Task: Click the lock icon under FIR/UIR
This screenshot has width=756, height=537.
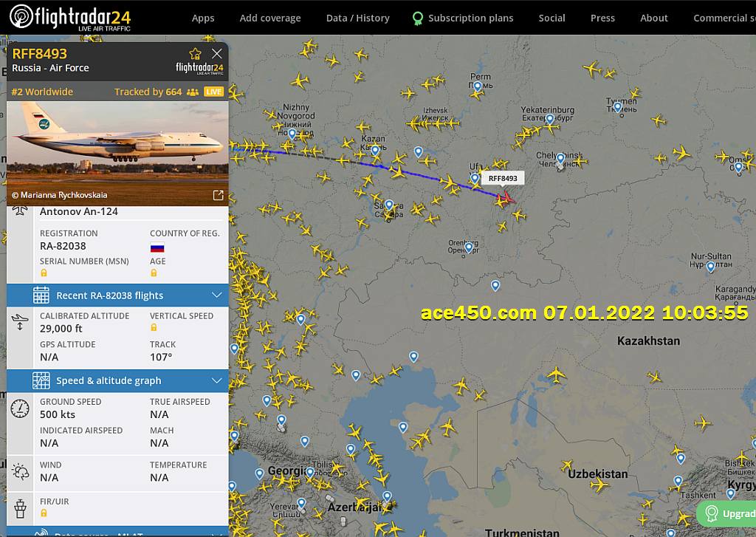Action: click(x=44, y=513)
